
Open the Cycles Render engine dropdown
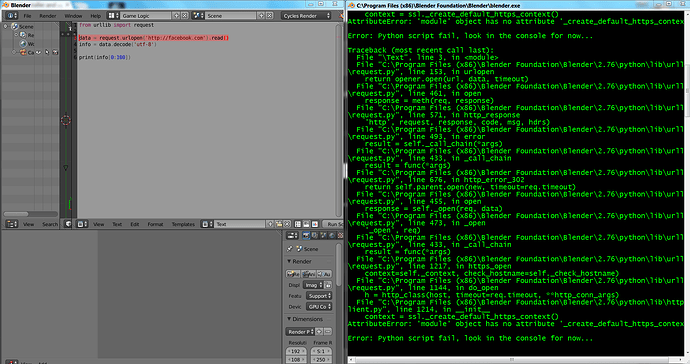(x=306, y=15)
